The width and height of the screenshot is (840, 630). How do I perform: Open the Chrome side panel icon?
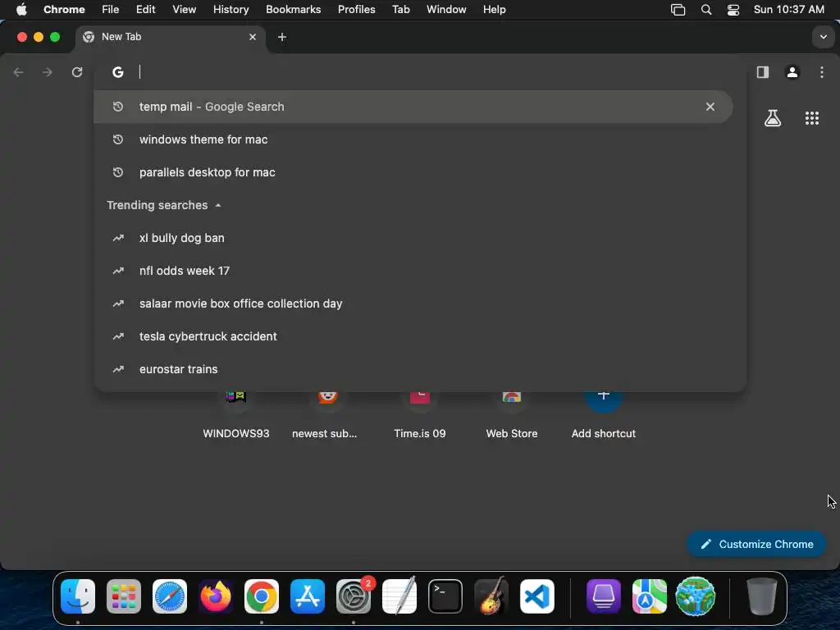pos(762,72)
